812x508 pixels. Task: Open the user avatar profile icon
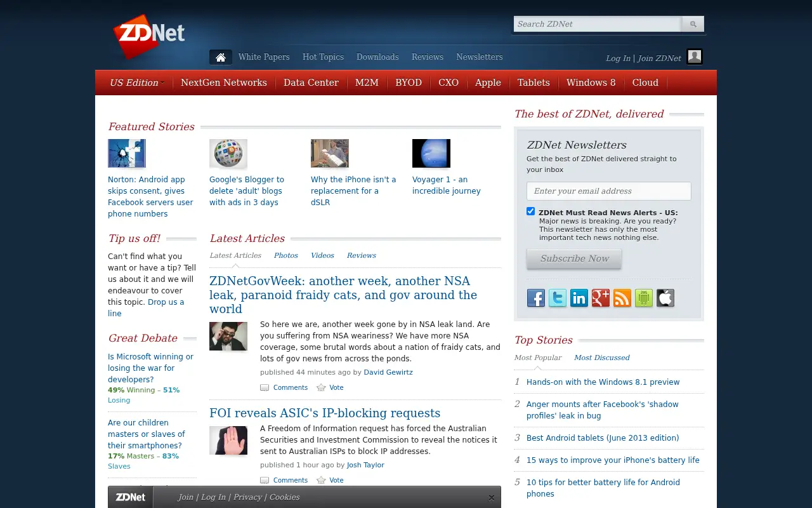pyautogui.click(x=695, y=57)
